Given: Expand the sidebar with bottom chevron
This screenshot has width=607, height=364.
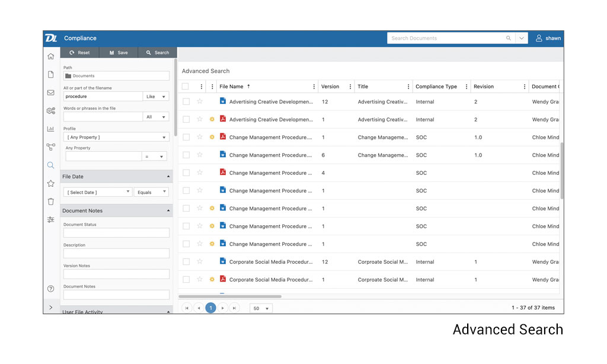Looking at the screenshot, I should point(51,308).
